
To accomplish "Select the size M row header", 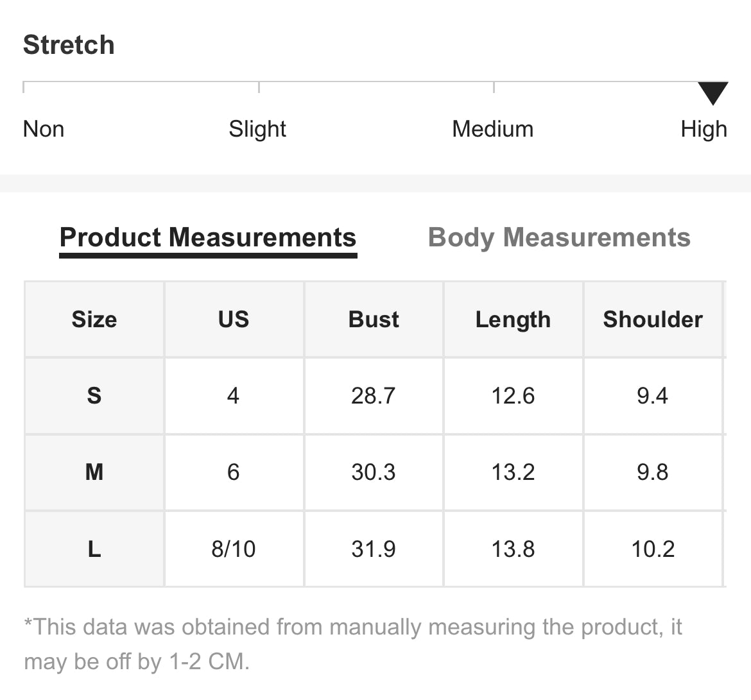I will (94, 472).
